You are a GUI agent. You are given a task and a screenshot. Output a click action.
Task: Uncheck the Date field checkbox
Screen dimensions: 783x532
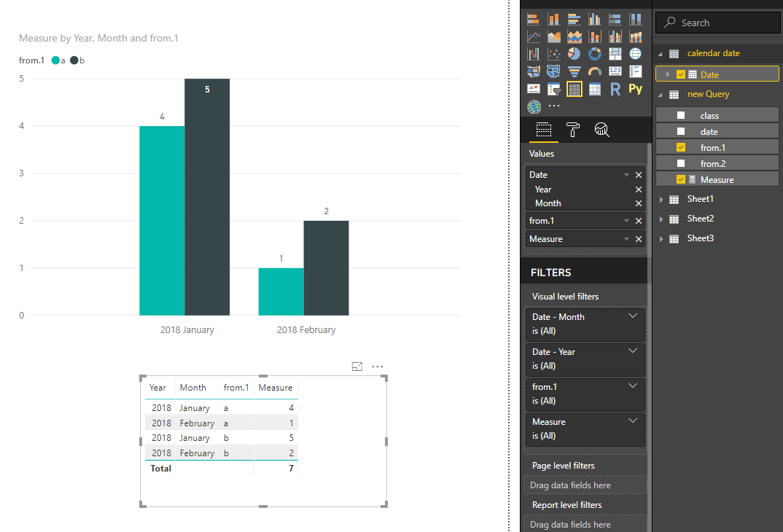680,74
